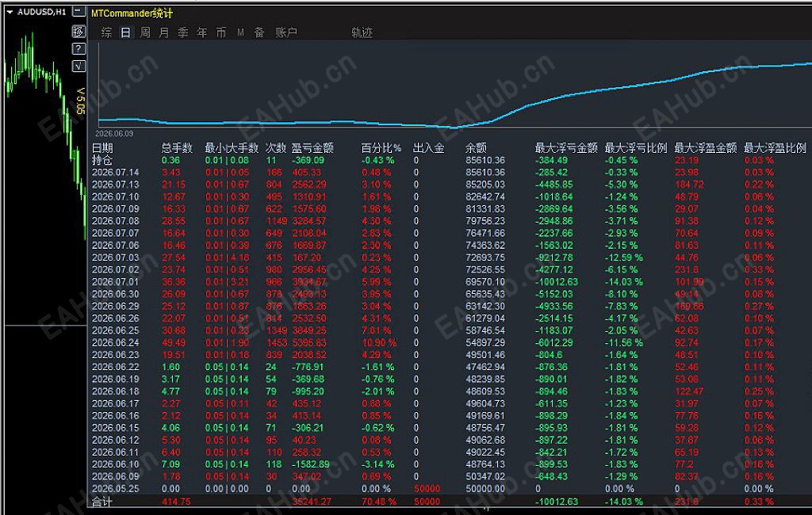The image size is (812, 515).
Task: Click the 最大浮亏比例 column header
Action: 636,148
